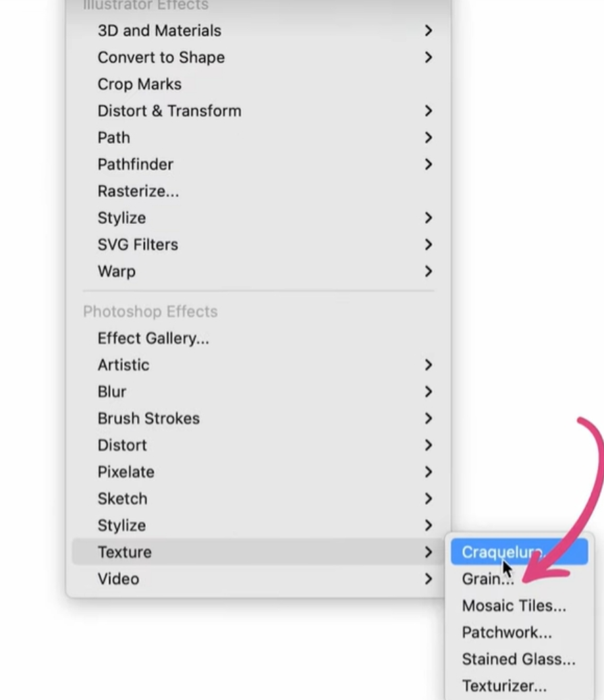Viewport: 604px width, 700px height.
Task: Open Distort & Transform under Illustrator Effects
Action: (x=169, y=111)
